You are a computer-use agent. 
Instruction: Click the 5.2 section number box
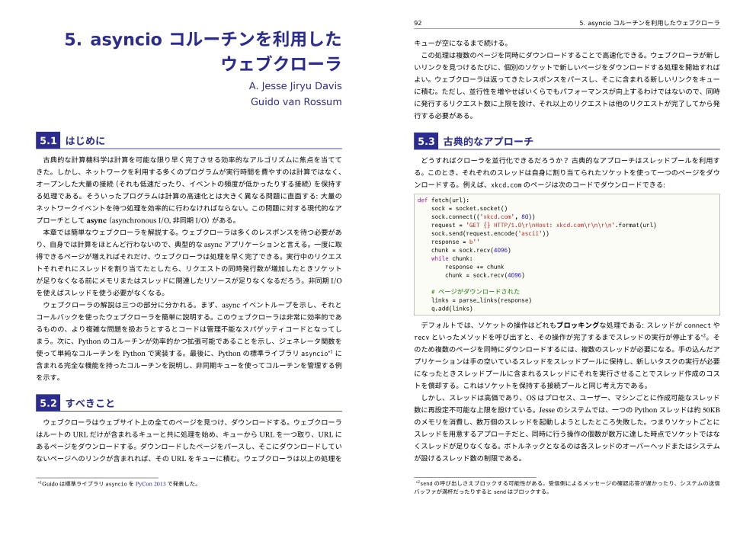pos(48,403)
